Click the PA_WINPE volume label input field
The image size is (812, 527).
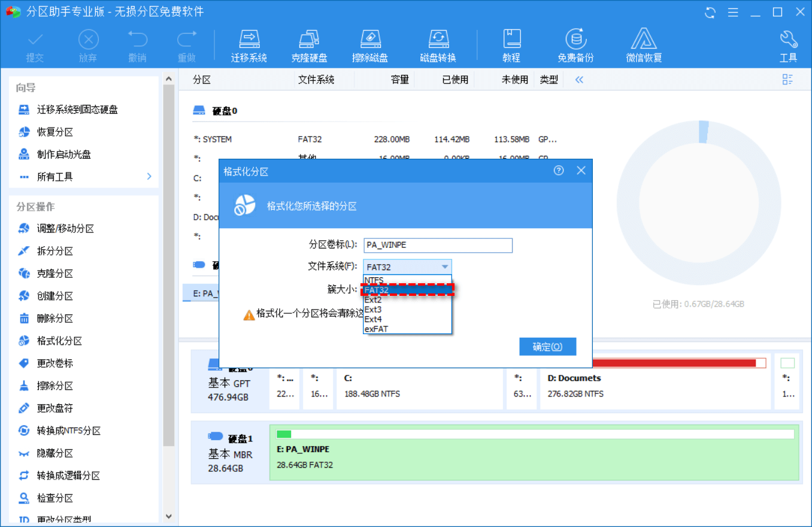438,245
